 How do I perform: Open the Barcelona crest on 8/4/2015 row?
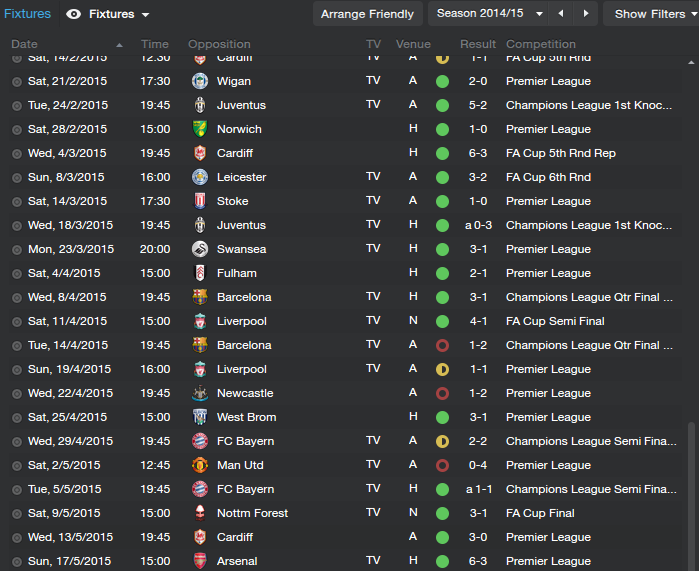click(200, 297)
